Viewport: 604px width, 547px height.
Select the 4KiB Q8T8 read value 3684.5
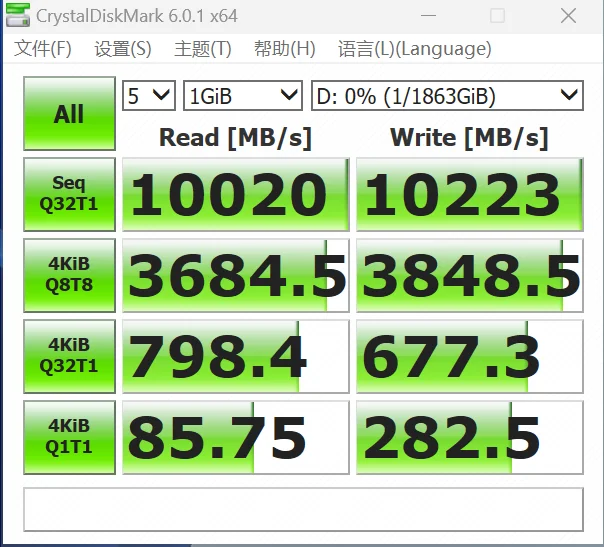click(x=235, y=275)
